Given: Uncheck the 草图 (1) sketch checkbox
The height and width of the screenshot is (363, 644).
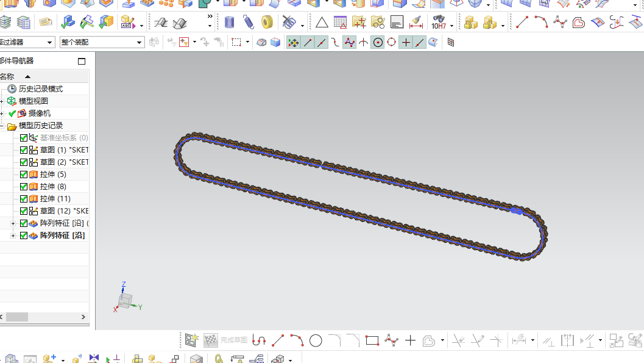Looking at the screenshot, I should click(24, 150).
